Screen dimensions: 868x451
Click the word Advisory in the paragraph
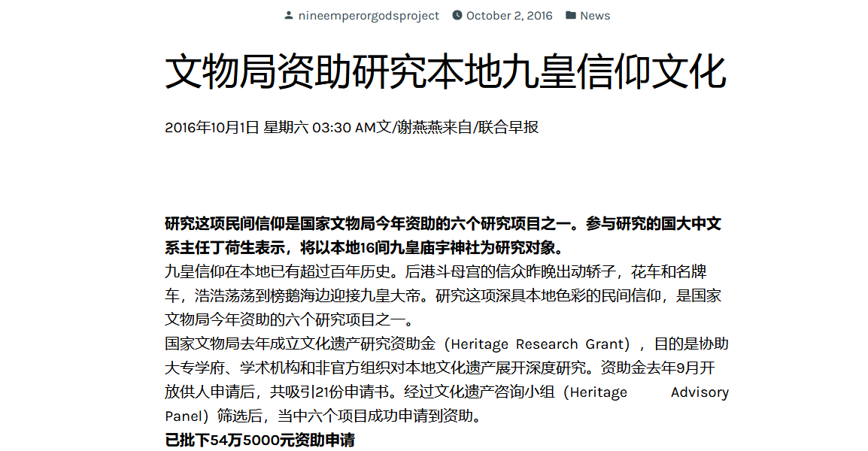pos(700,392)
